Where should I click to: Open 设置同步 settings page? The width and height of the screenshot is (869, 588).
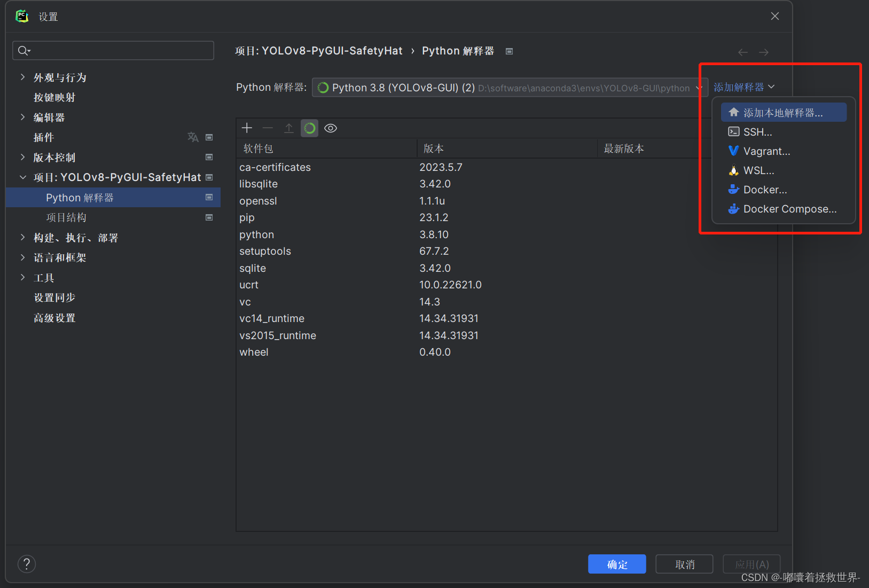(54, 297)
